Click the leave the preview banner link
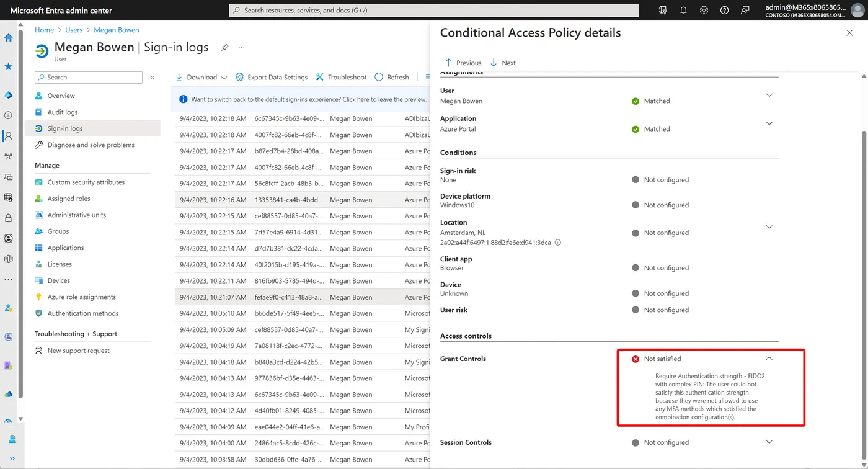This screenshot has width=868, height=469. click(384, 99)
